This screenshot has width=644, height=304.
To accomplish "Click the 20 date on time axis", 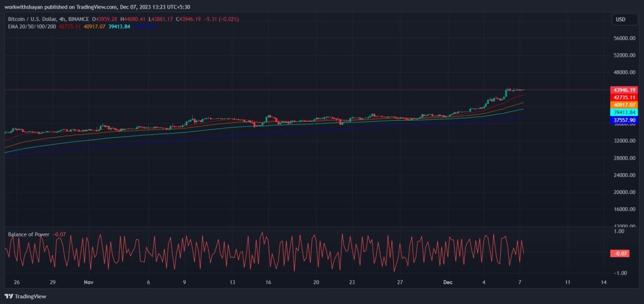I will coord(316,282).
